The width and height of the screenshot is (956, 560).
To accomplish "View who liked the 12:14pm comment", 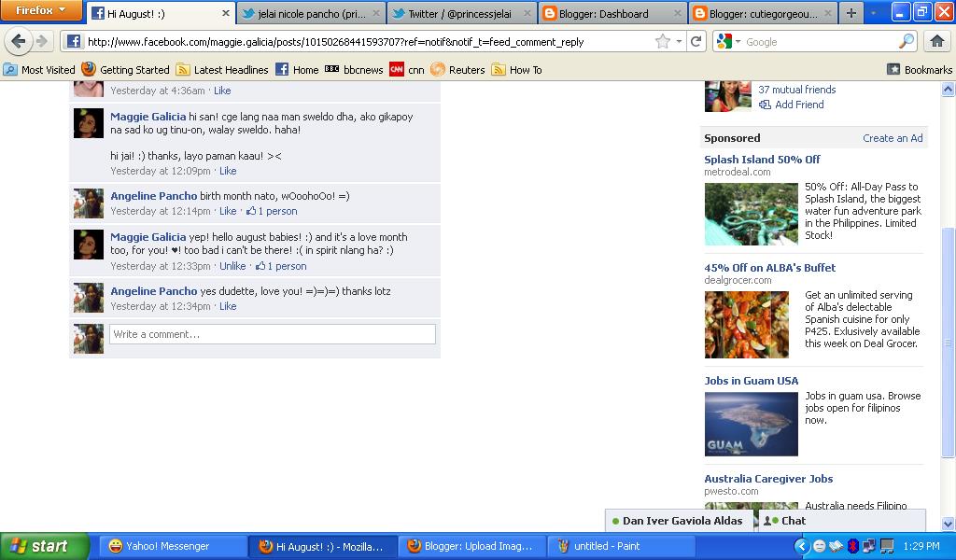I will pos(272,211).
